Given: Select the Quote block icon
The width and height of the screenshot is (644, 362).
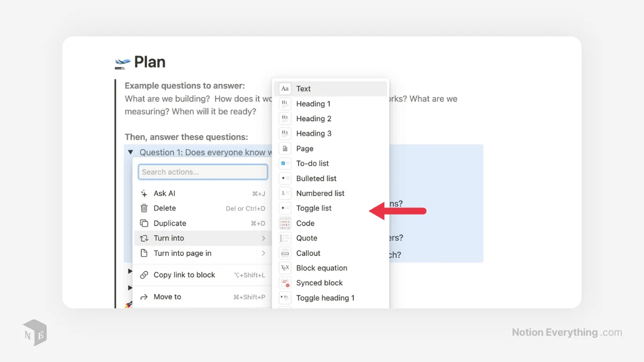Looking at the screenshot, I should pos(284,238).
